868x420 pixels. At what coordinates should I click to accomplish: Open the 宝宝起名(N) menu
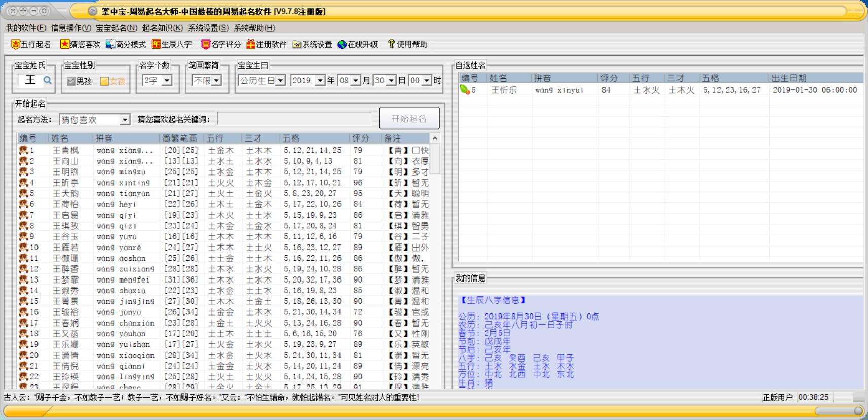117,28
